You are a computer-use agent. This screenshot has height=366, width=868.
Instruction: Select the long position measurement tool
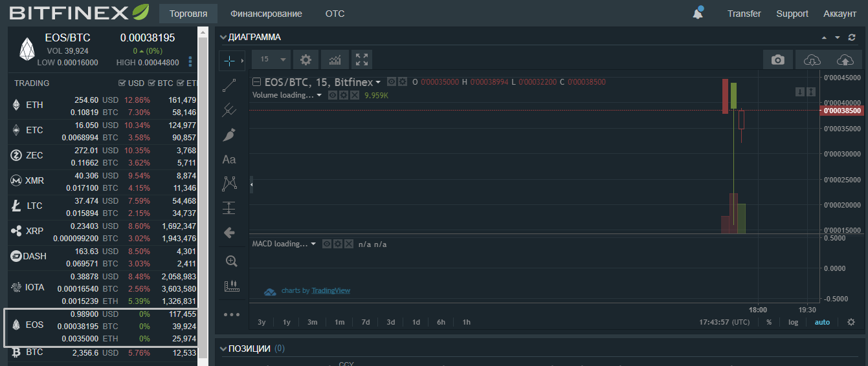[229, 208]
